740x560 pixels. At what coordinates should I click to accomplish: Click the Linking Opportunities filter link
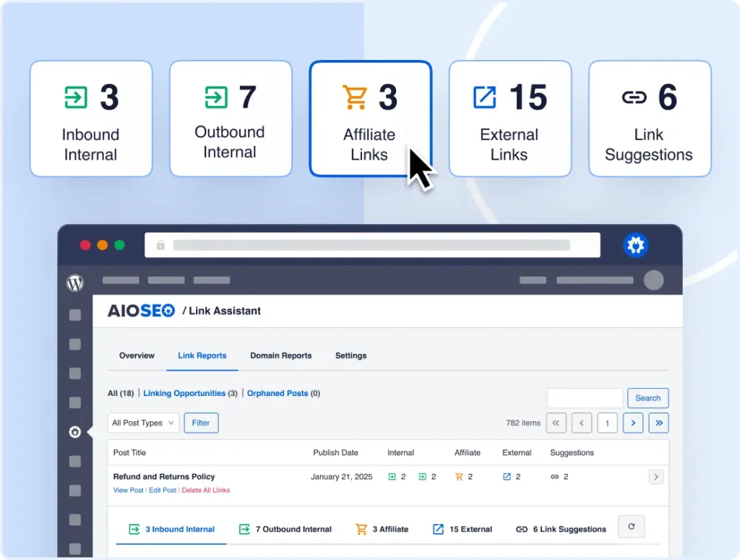coord(184,393)
